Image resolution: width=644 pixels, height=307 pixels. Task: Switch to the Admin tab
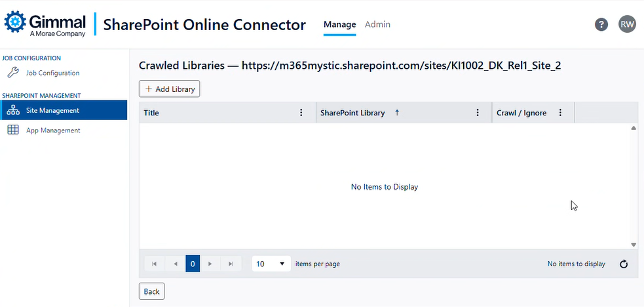tap(377, 24)
